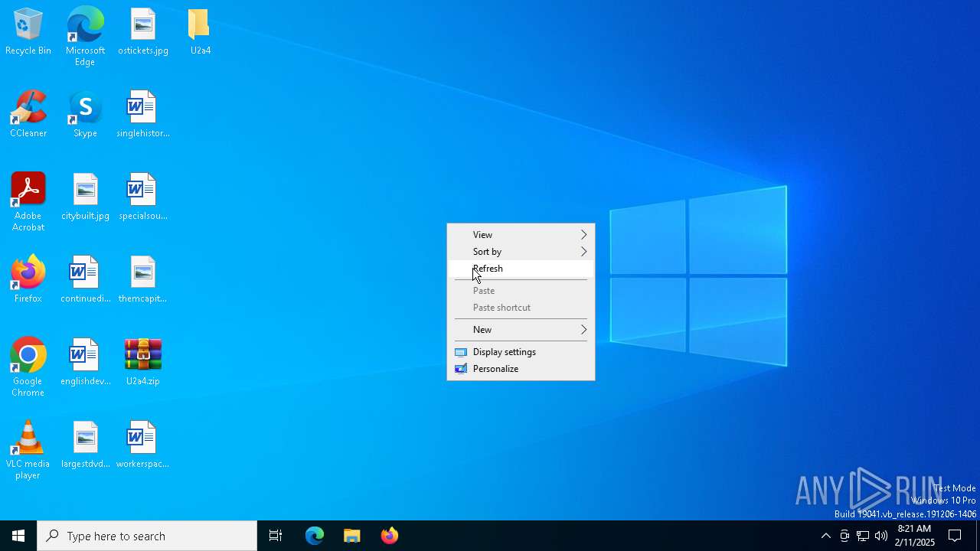
Task: Select the largestdvd... image file
Action: click(85, 445)
